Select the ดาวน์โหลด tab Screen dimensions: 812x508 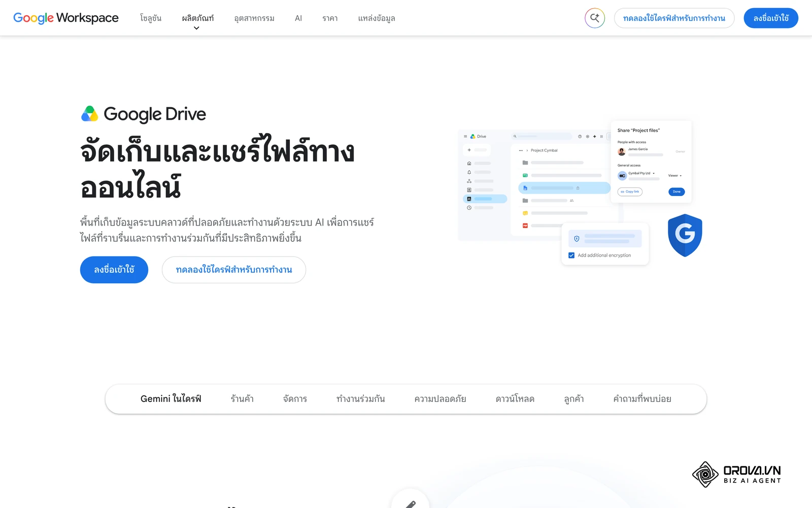(x=515, y=399)
